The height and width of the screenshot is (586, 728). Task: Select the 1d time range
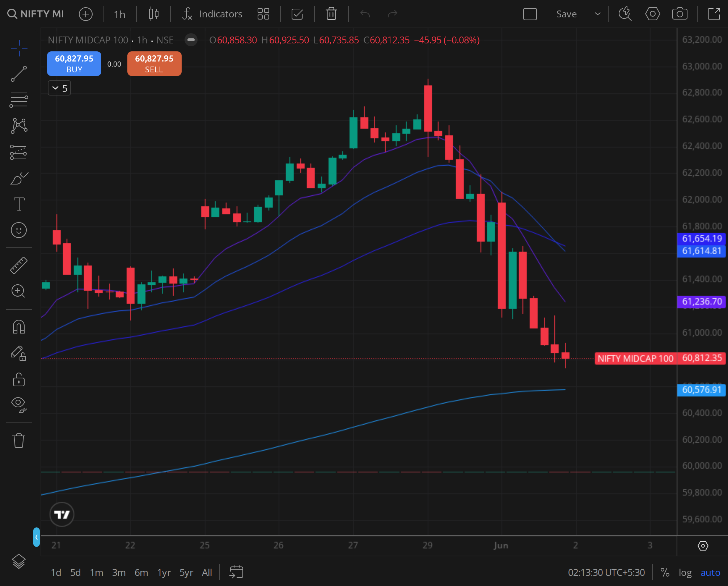coord(56,573)
